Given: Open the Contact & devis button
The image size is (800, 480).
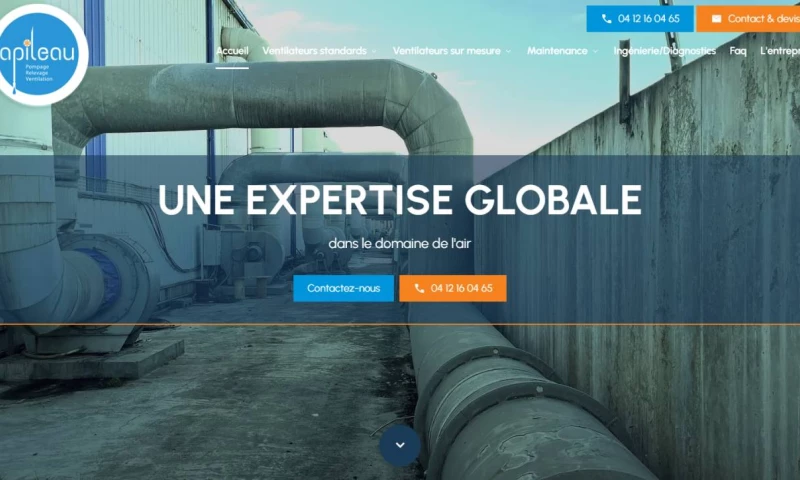Looking at the screenshot, I should [x=748, y=19].
